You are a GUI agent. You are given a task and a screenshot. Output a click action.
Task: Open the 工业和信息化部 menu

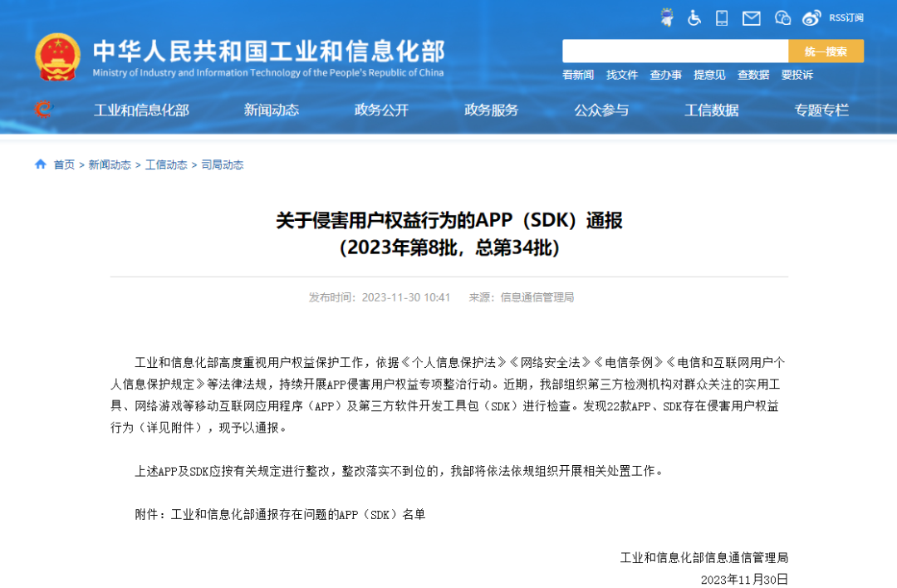click(141, 110)
